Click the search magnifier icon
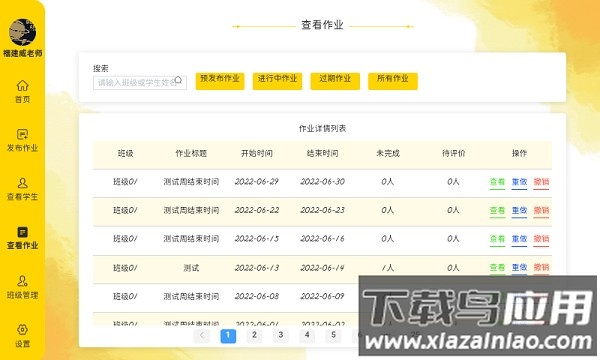This screenshot has height=360, width=600. (x=178, y=80)
